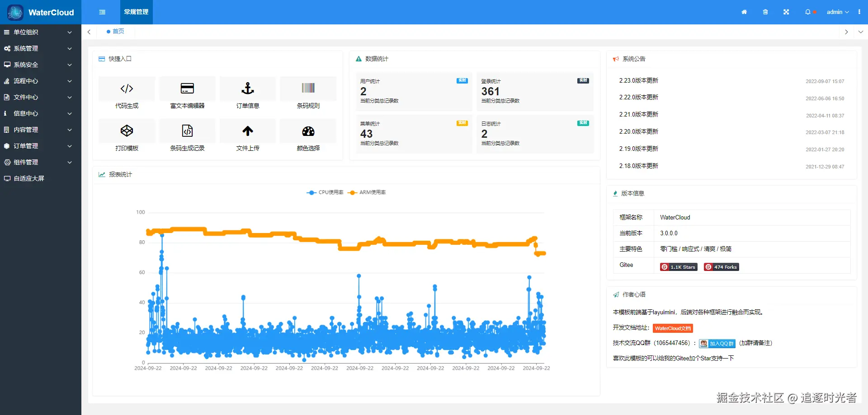Expand the 流程中心 sidebar menu
868x415 pixels.
coord(41,81)
